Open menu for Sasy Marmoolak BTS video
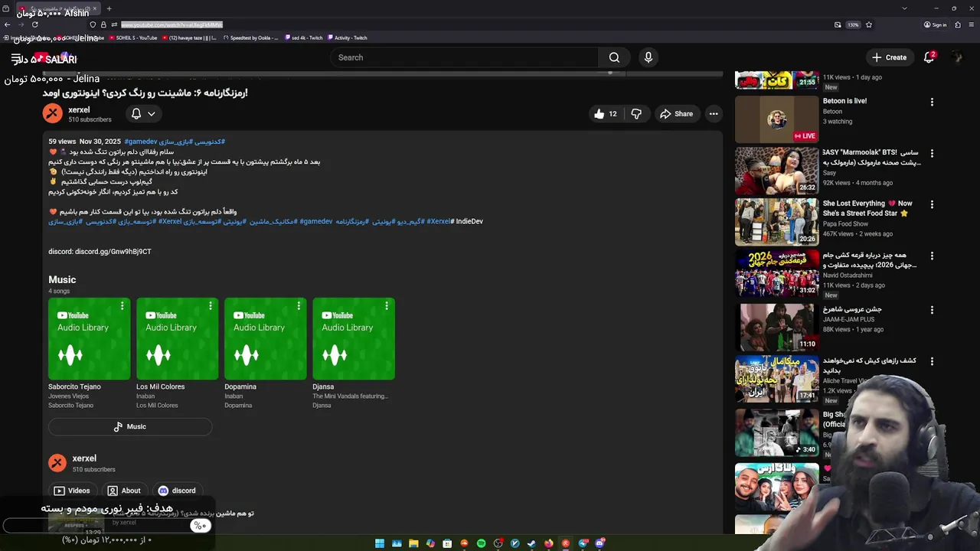This screenshot has width=980, height=551. pyautogui.click(x=932, y=154)
